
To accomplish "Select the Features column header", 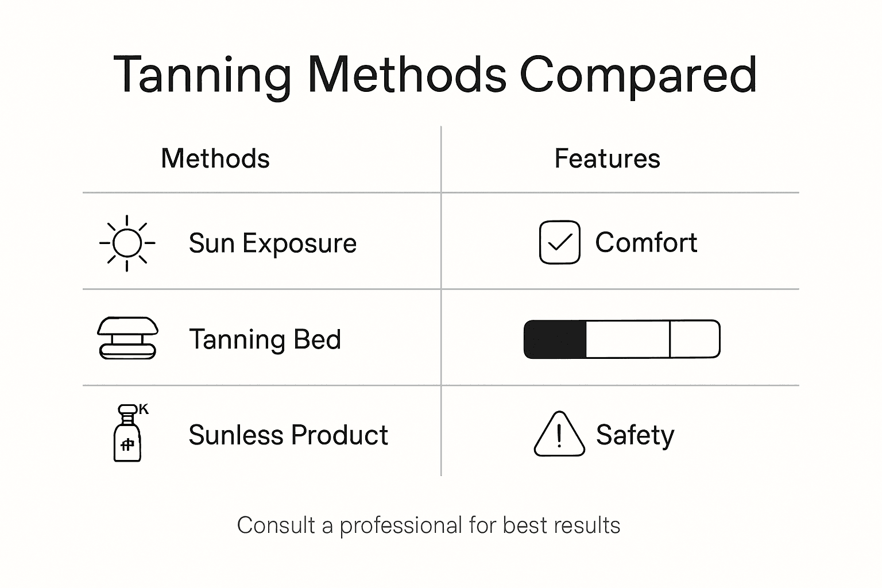I will tap(607, 158).
